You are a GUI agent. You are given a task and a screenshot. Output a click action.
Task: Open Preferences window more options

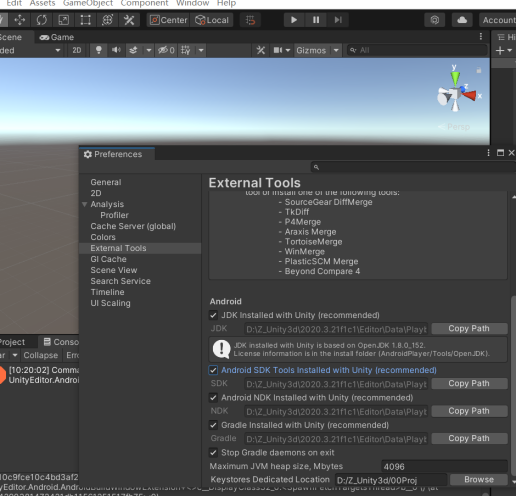[x=488, y=153]
